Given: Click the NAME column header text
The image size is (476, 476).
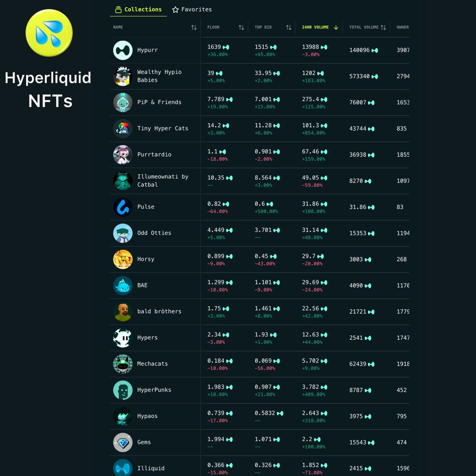Looking at the screenshot, I should 118,27.
